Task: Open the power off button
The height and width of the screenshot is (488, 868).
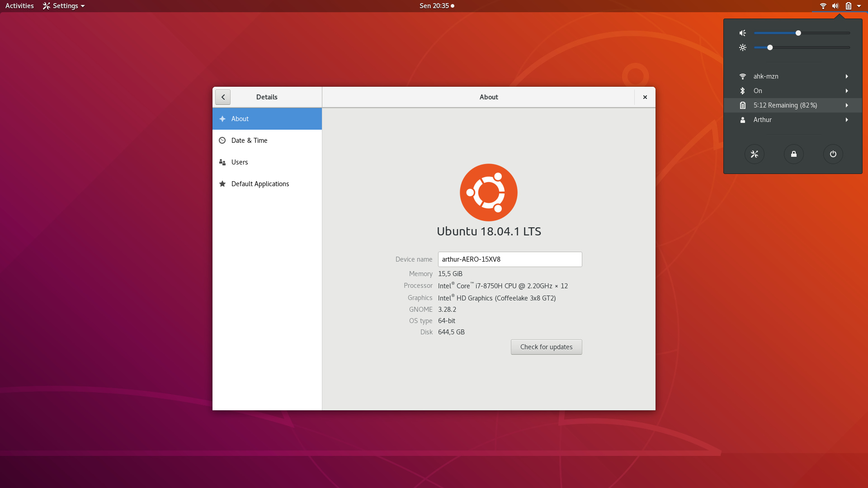Action: 833,154
